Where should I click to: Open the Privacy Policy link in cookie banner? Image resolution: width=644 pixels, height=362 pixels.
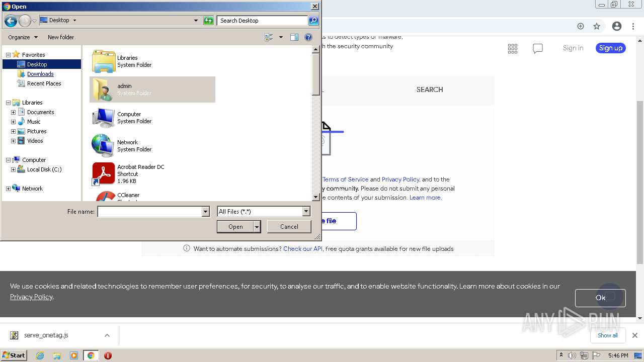click(x=31, y=297)
